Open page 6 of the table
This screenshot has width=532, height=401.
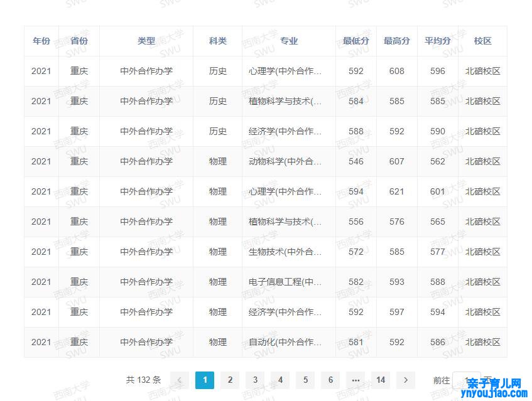click(x=330, y=380)
